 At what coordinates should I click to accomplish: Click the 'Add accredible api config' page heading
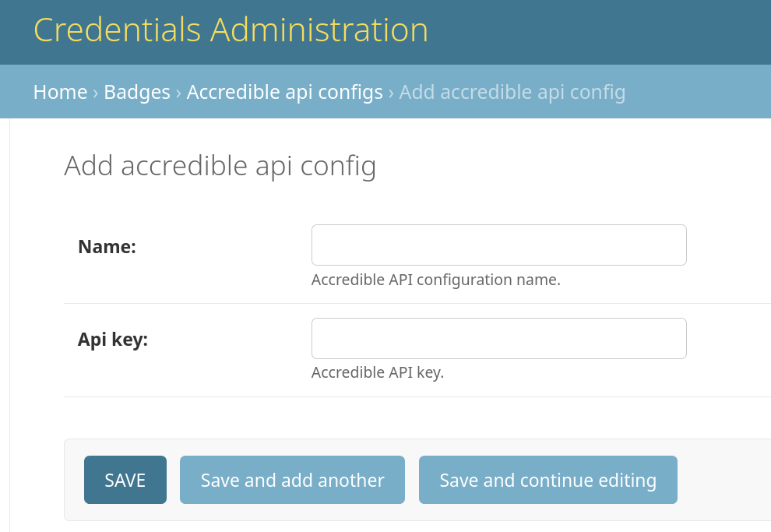point(220,166)
